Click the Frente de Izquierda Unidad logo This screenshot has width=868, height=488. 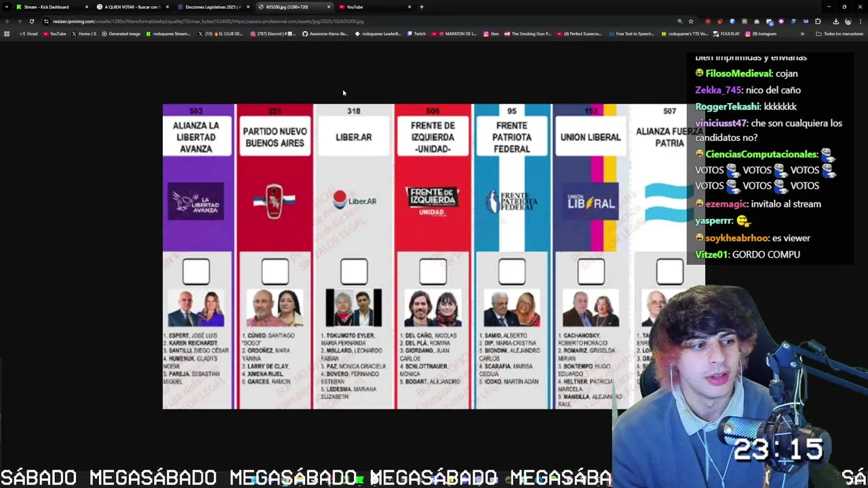(433, 201)
